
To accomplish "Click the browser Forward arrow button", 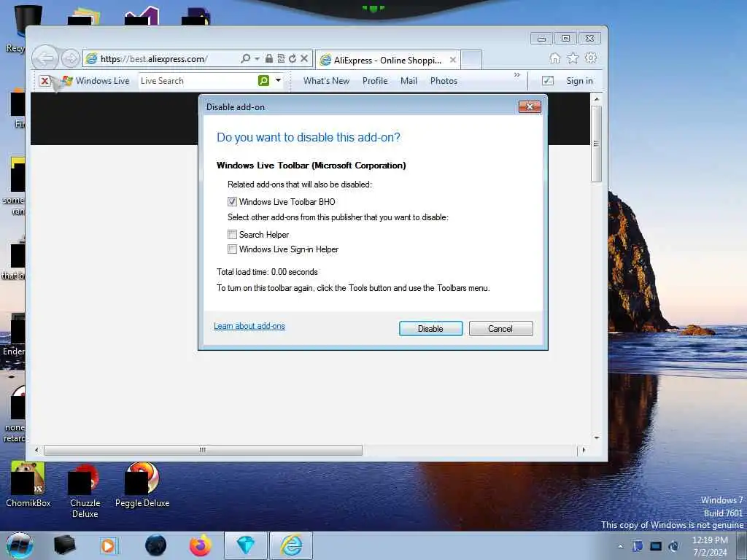I will [71, 58].
